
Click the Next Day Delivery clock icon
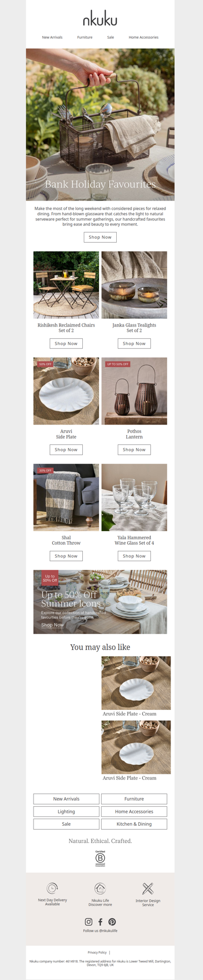tap(52, 888)
